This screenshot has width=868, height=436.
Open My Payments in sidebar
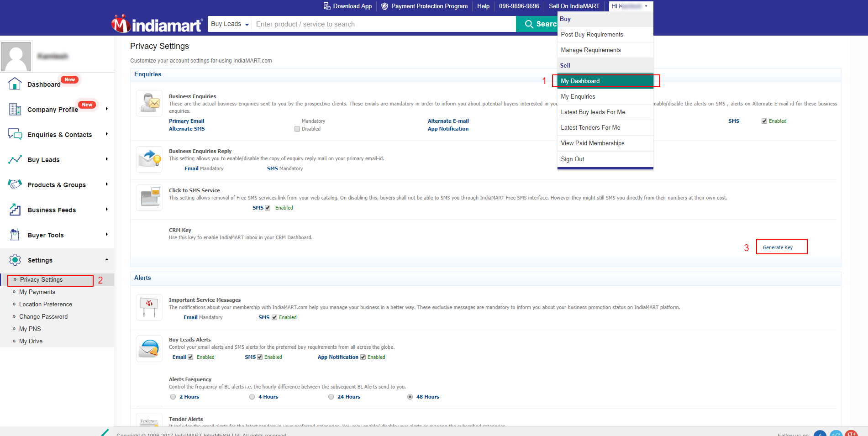[x=37, y=292]
